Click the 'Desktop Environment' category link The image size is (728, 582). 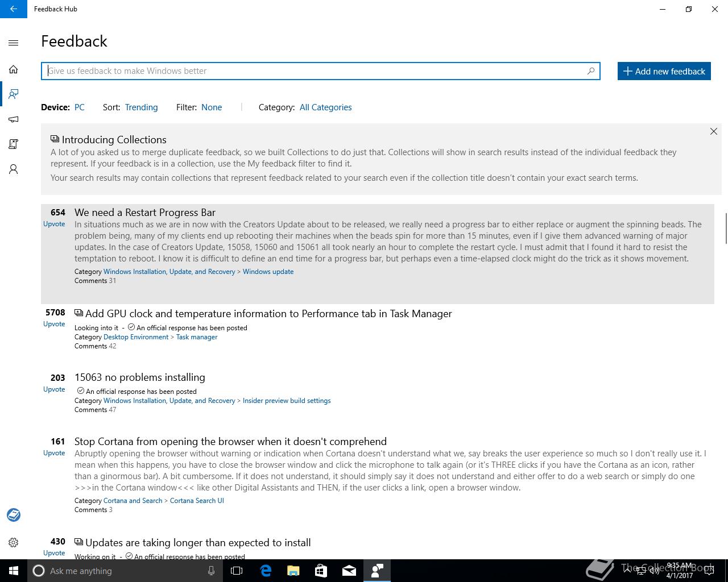136,337
